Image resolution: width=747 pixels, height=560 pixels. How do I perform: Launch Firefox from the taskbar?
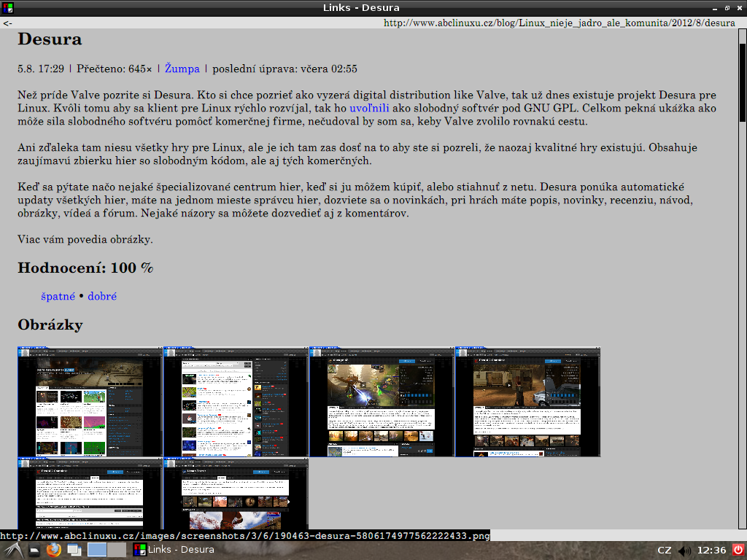(53, 550)
